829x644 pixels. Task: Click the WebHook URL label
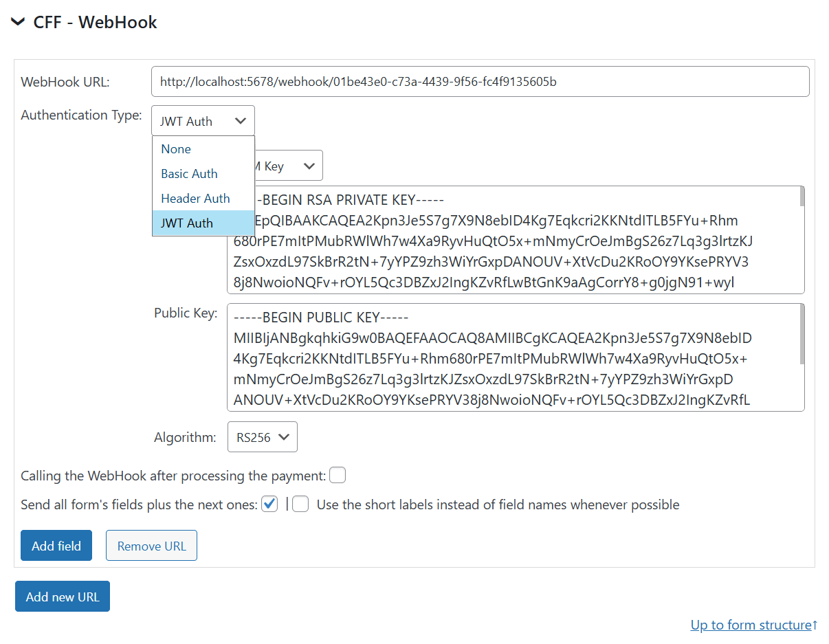coord(65,82)
